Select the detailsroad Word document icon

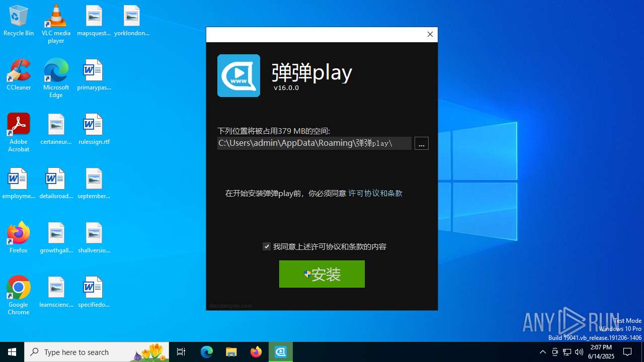[56, 184]
